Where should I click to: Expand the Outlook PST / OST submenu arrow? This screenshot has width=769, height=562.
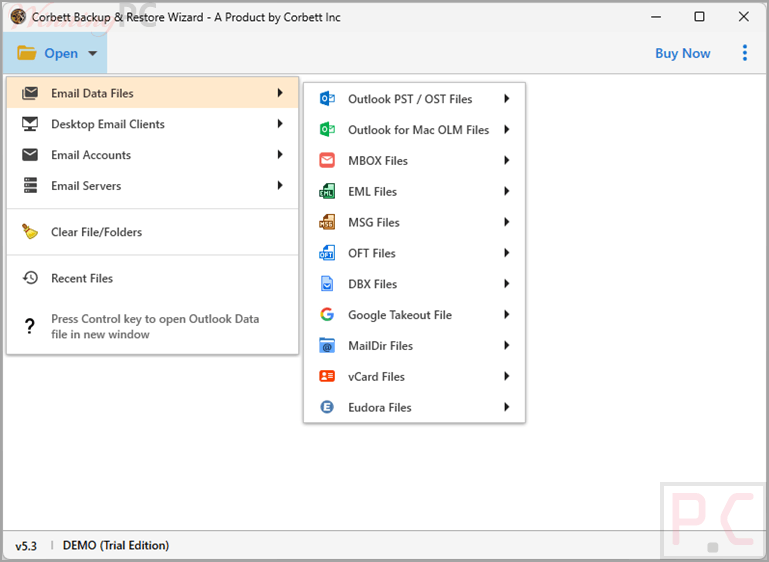(x=507, y=99)
